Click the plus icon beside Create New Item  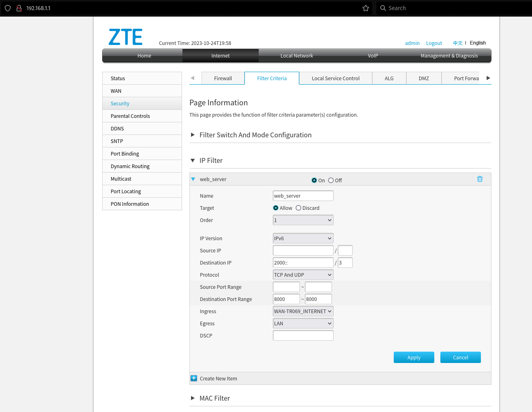pyautogui.click(x=194, y=378)
